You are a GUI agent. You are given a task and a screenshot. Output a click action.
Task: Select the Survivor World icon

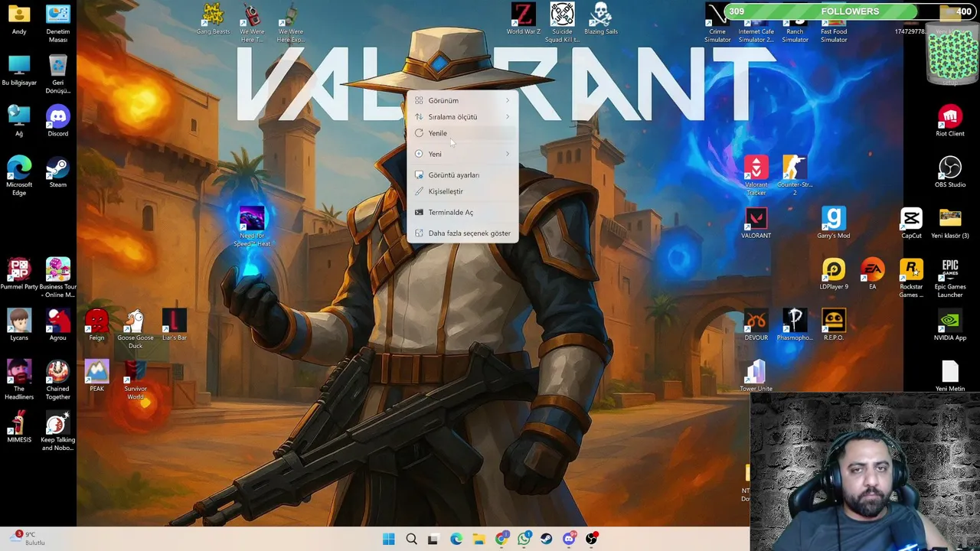136,380
